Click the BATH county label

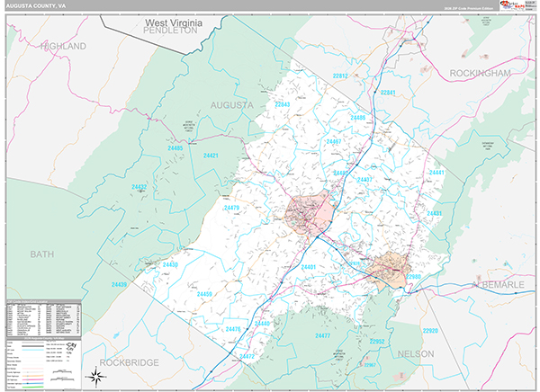(42, 254)
